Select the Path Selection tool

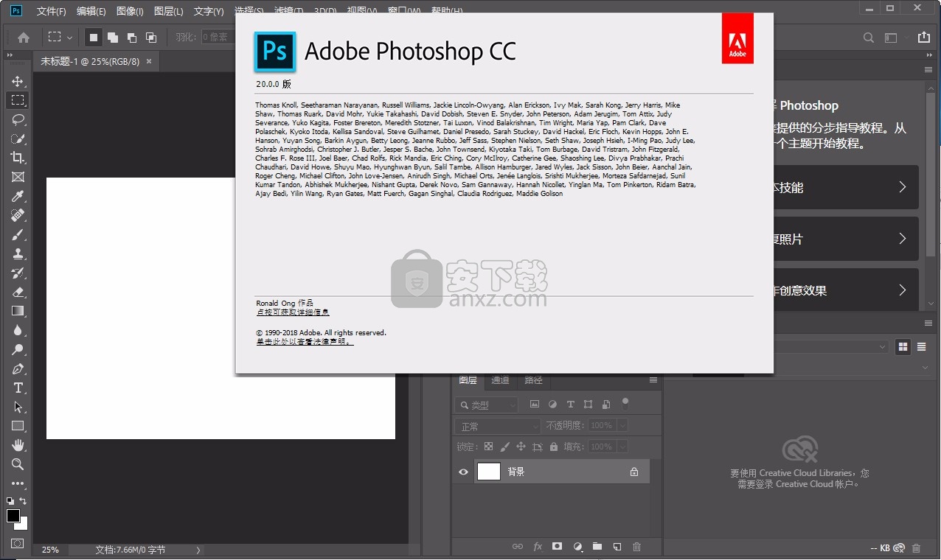point(18,407)
